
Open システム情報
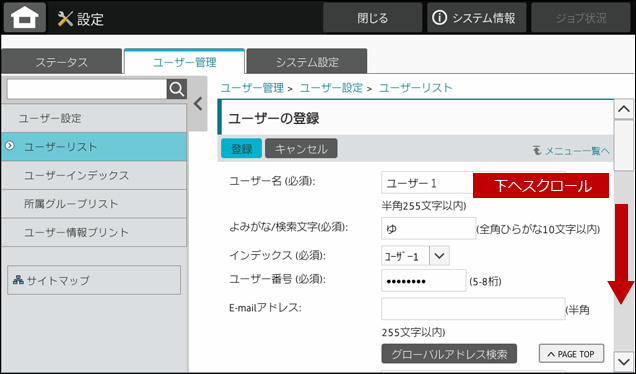[x=476, y=18]
